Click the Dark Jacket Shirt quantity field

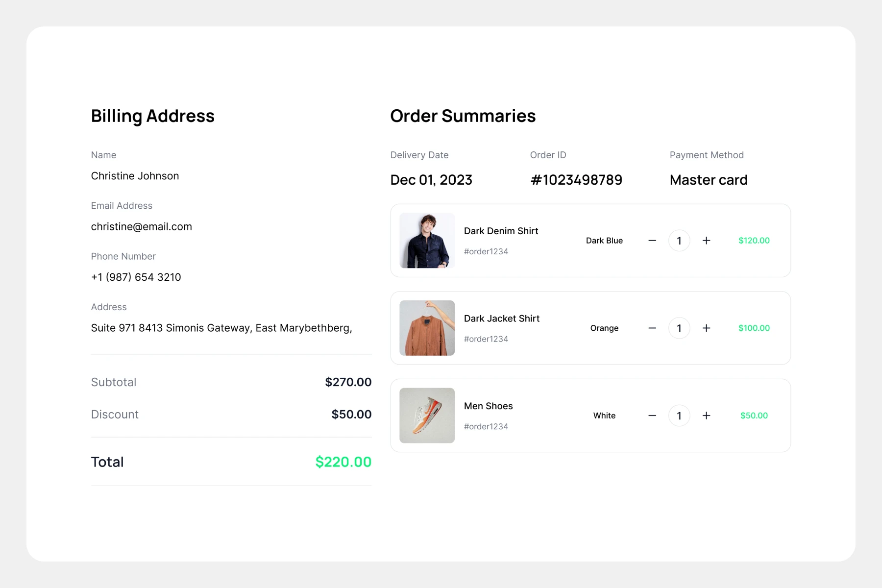click(x=679, y=328)
